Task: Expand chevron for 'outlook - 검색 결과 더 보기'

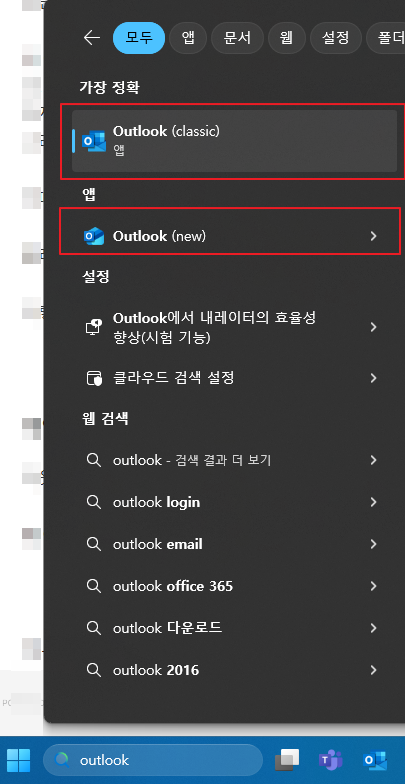Action: tap(373, 460)
